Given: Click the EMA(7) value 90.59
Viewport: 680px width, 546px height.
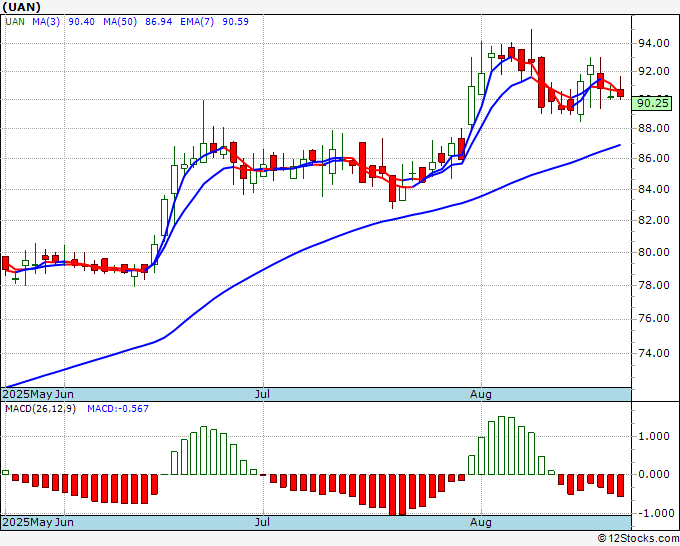Looking at the screenshot, I should (235, 22).
